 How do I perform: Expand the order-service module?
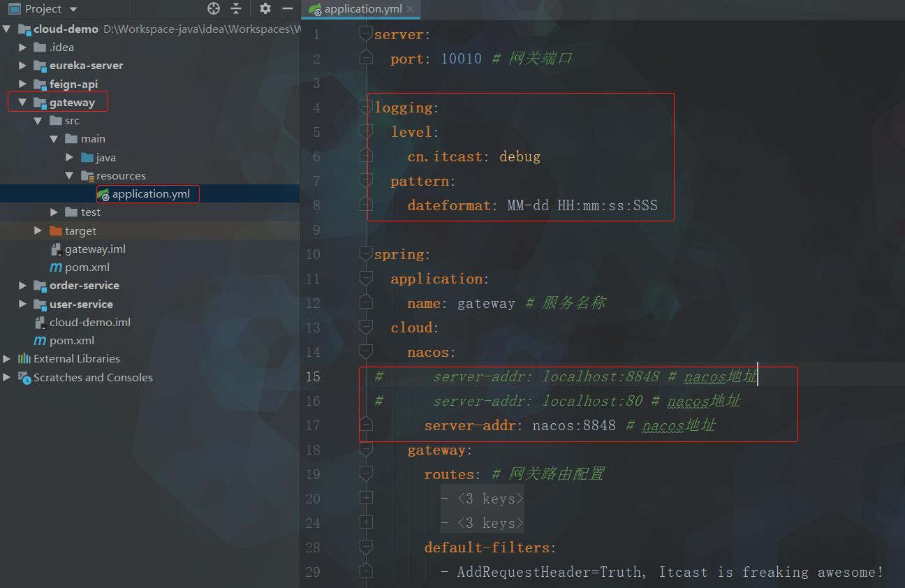22,286
